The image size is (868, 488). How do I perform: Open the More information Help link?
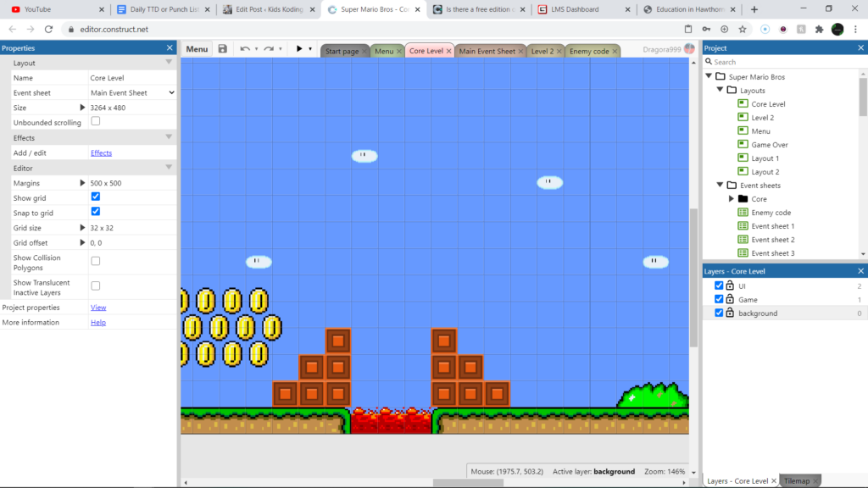[98, 322]
